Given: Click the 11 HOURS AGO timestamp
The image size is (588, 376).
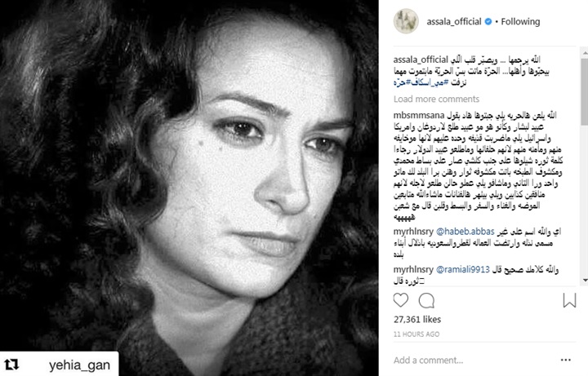Looking at the screenshot, I should coord(416,334).
